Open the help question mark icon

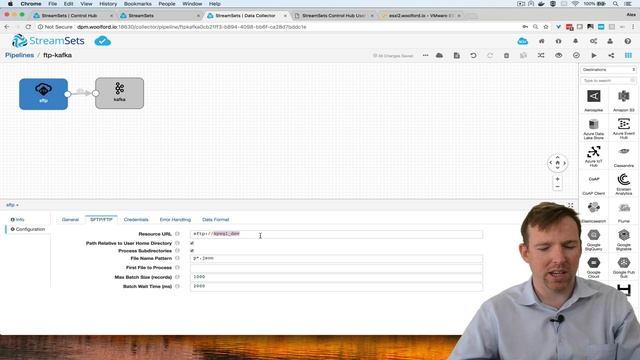pyautogui.click(x=628, y=41)
